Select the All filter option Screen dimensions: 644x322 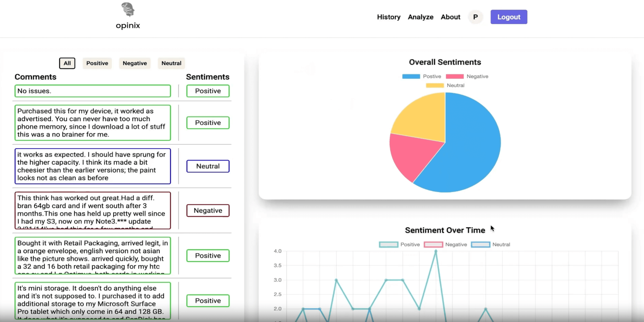[x=67, y=63]
